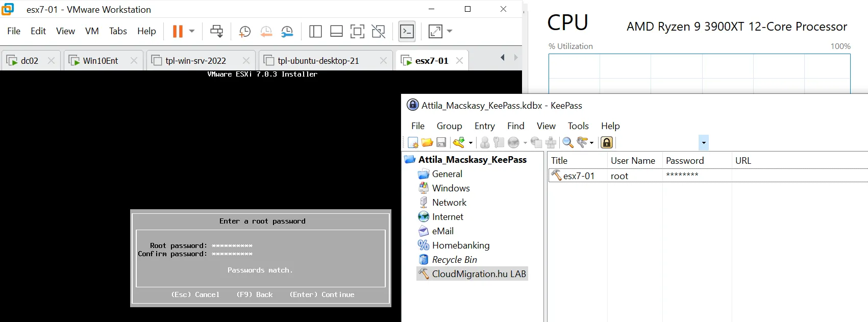868x322 pixels.
Task: Open the snapshot manager icon
Action: [x=287, y=32]
